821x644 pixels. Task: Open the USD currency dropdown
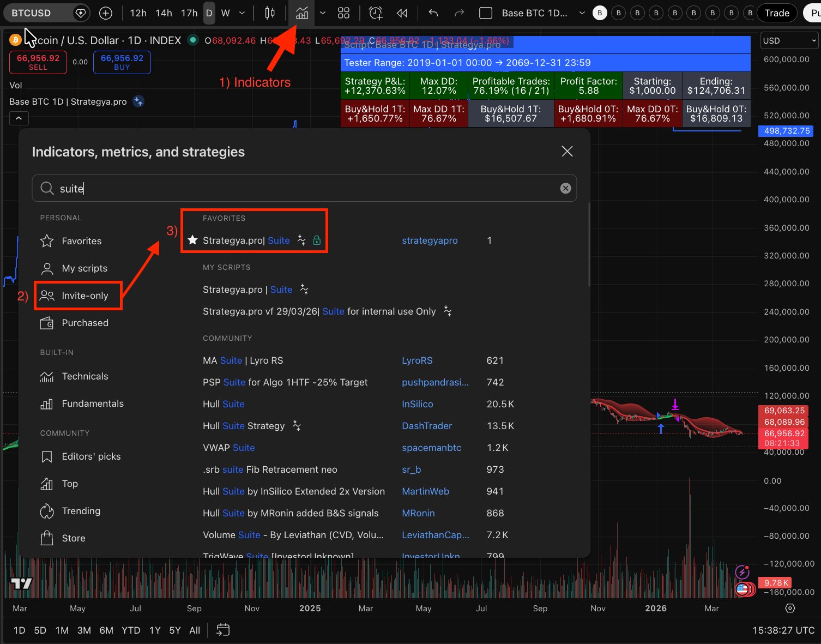(789, 41)
